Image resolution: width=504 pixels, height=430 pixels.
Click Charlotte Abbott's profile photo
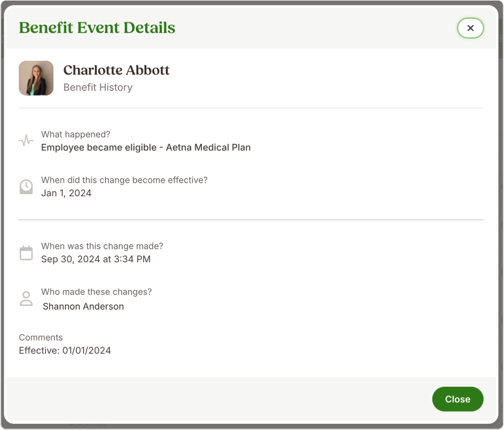coord(36,78)
